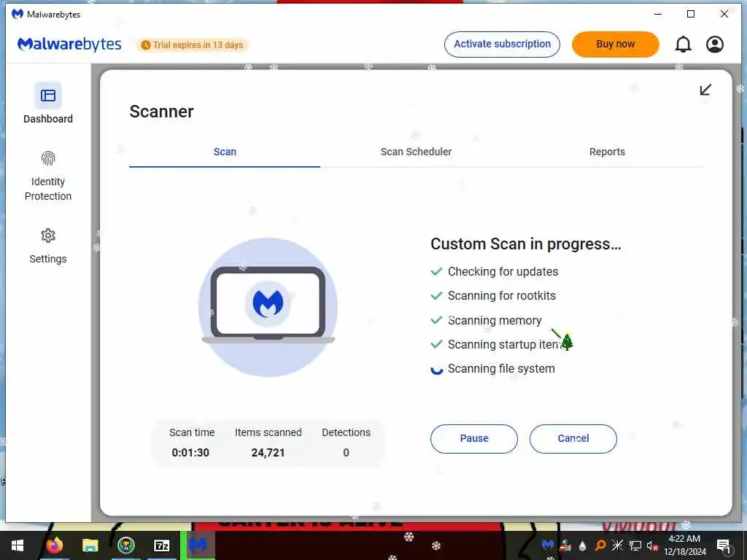The width and height of the screenshot is (747, 560).
Task: Switch to the Scan Scheduler tab
Action: (x=416, y=152)
